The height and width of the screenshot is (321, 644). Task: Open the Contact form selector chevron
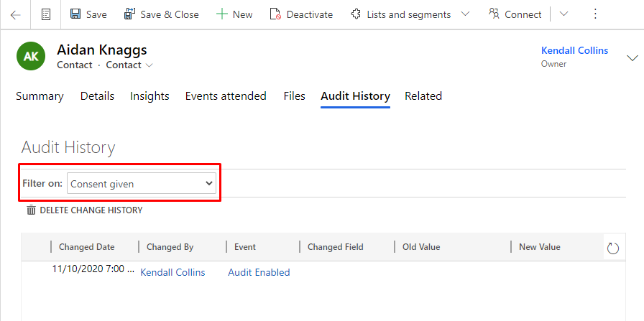point(149,65)
